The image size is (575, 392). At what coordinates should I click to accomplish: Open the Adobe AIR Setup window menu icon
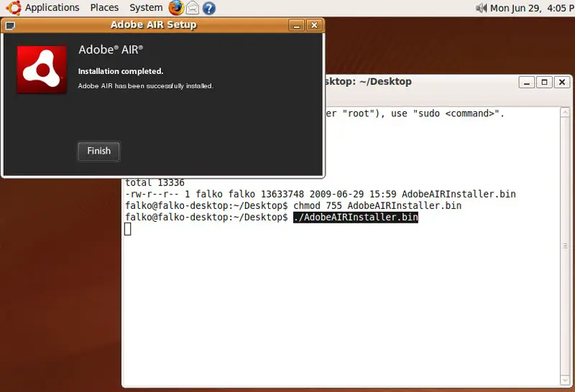point(10,26)
